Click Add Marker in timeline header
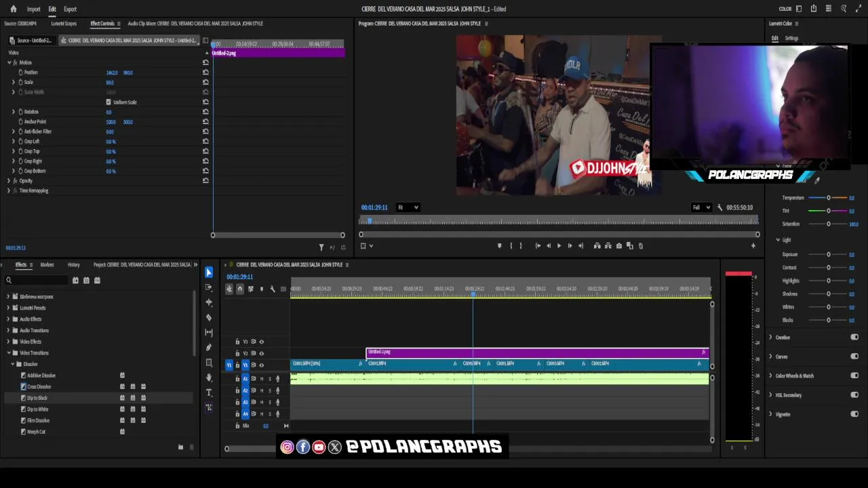 pos(261,289)
